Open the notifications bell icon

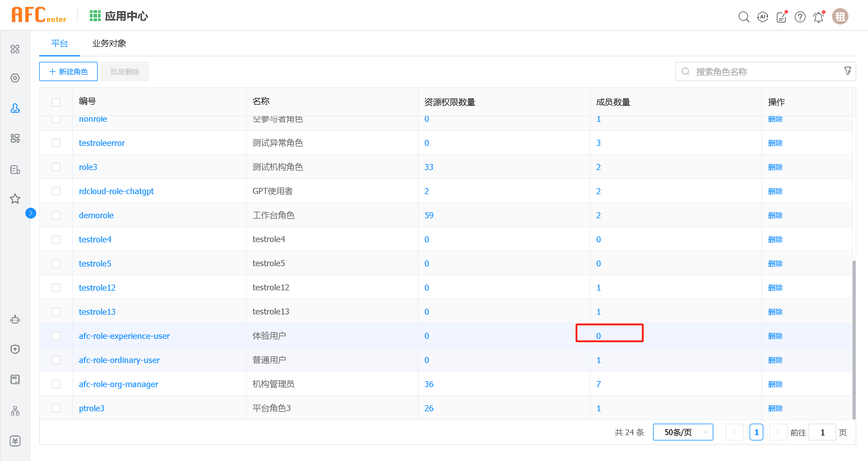coord(819,17)
